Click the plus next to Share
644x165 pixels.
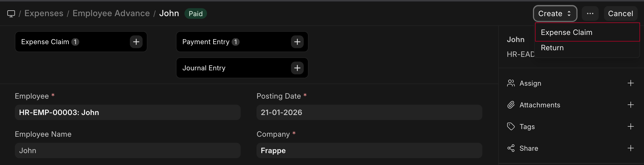630,148
